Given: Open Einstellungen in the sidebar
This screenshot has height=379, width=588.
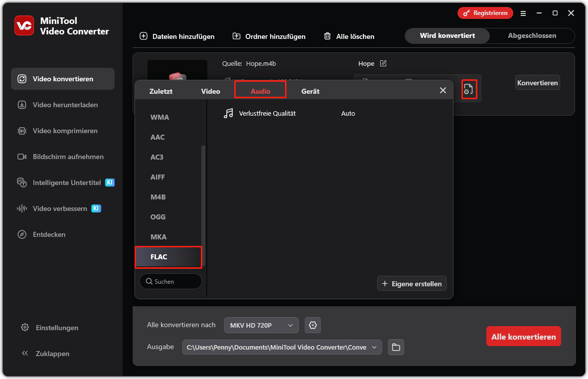Looking at the screenshot, I should 49,328.
